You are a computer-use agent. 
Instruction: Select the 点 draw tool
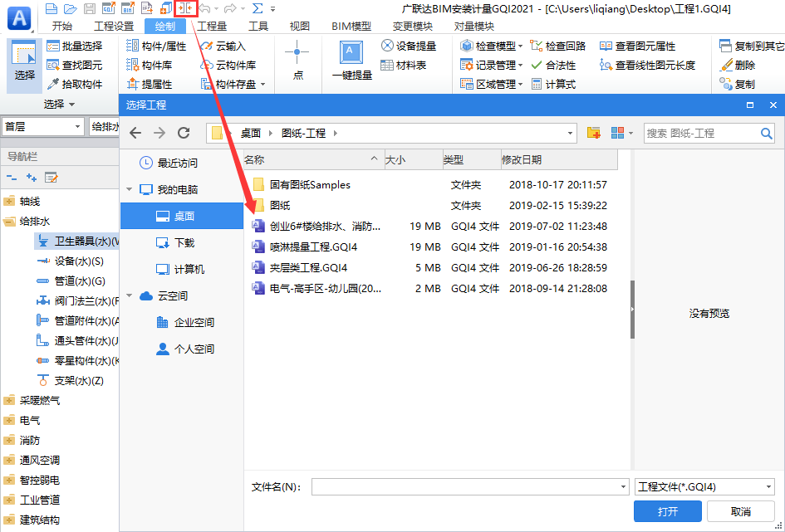(297, 60)
